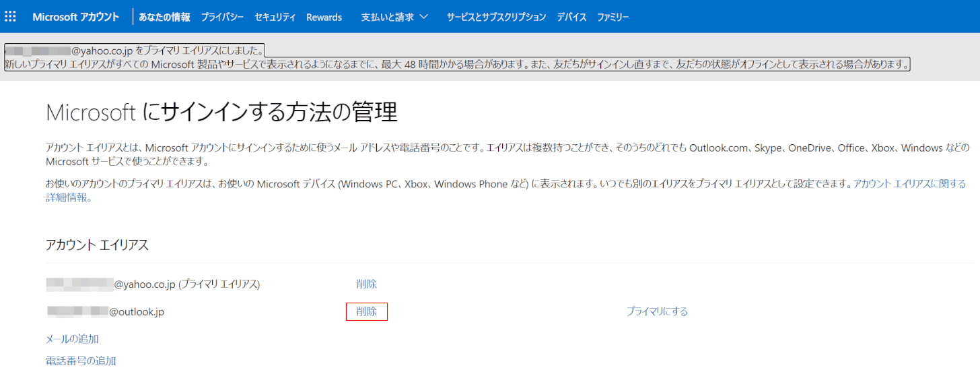This screenshot has height=374, width=980.
Task: Open the app launcher grid icon
Action: [x=10, y=16]
